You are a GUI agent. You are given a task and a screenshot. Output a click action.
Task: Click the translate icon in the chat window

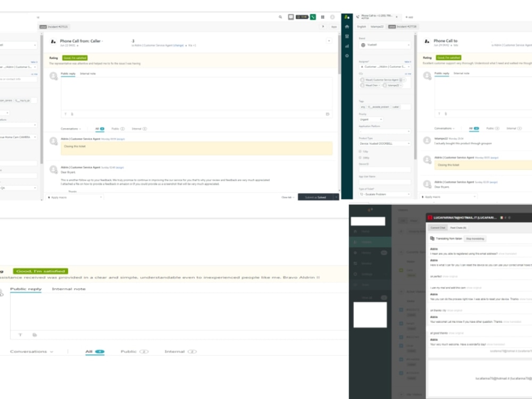(432, 238)
